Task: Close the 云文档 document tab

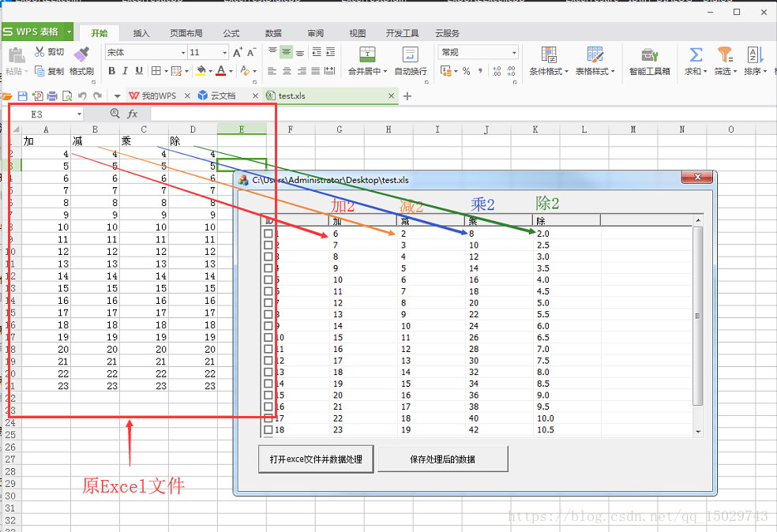Action: point(255,96)
